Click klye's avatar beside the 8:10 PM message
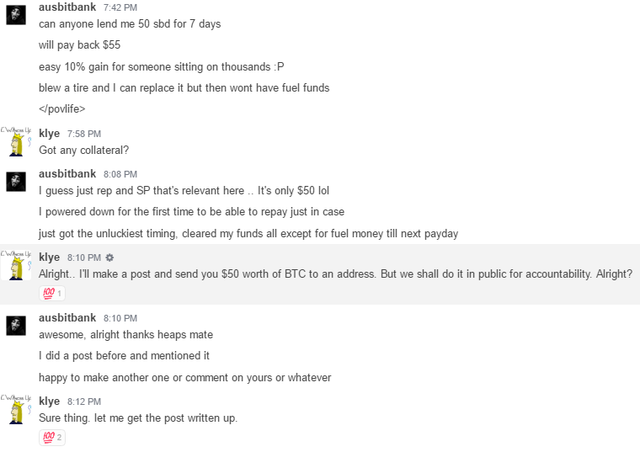 (16, 267)
